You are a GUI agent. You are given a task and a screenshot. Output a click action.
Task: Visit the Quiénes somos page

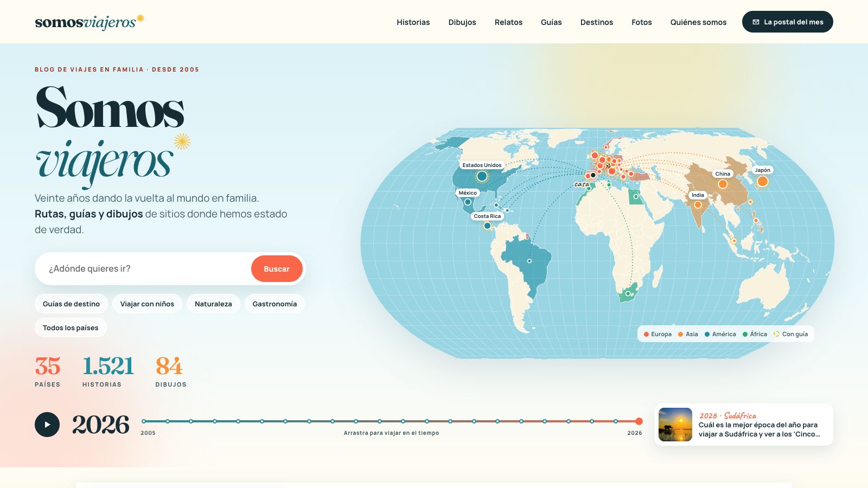tap(698, 22)
